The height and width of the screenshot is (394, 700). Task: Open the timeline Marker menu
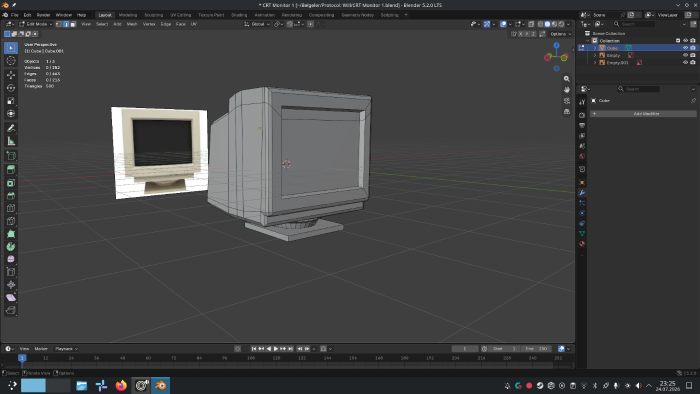[41, 349]
